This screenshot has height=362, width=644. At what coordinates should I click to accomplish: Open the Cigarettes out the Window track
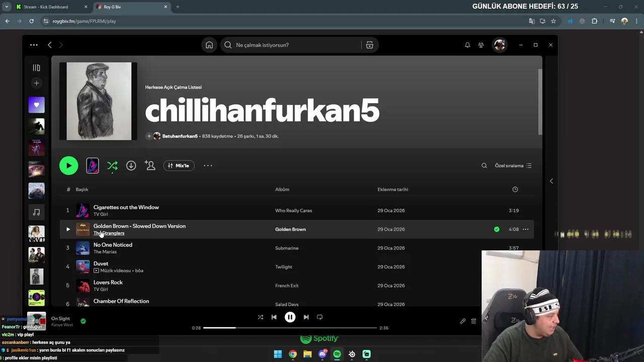click(126, 207)
